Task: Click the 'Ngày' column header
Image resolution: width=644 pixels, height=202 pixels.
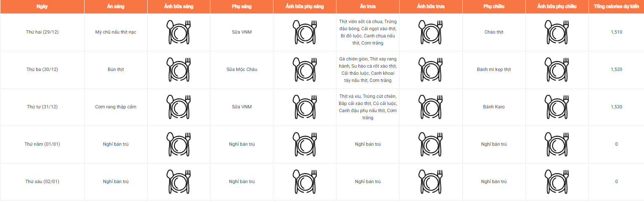Action: coord(42,7)
